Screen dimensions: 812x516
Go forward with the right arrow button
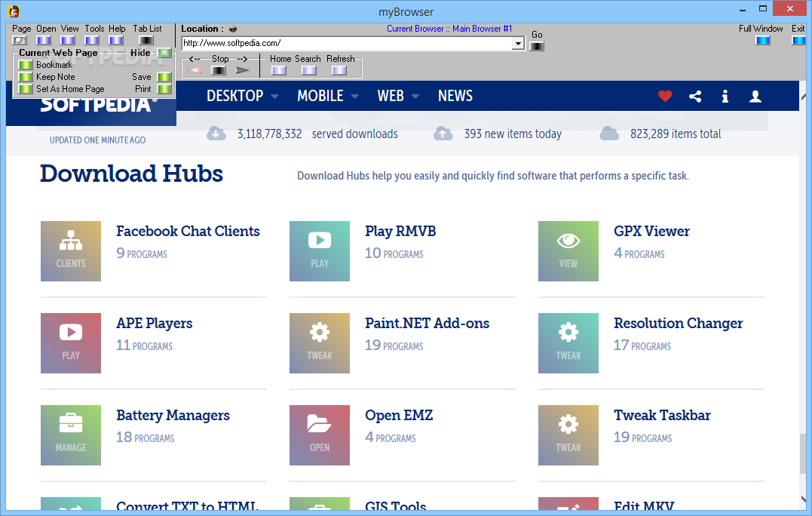tap(242, 70)
